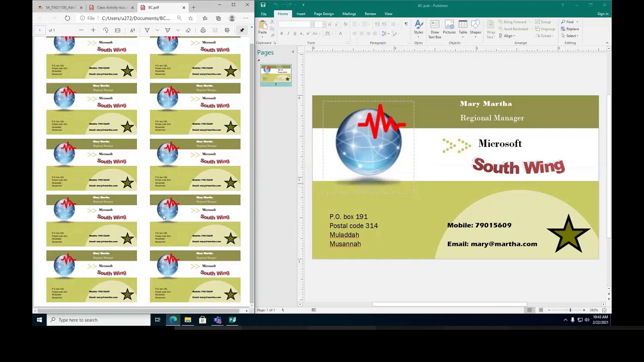Open the Publisher File menu
The image size is (644, 362).
[x=264, y=14]
